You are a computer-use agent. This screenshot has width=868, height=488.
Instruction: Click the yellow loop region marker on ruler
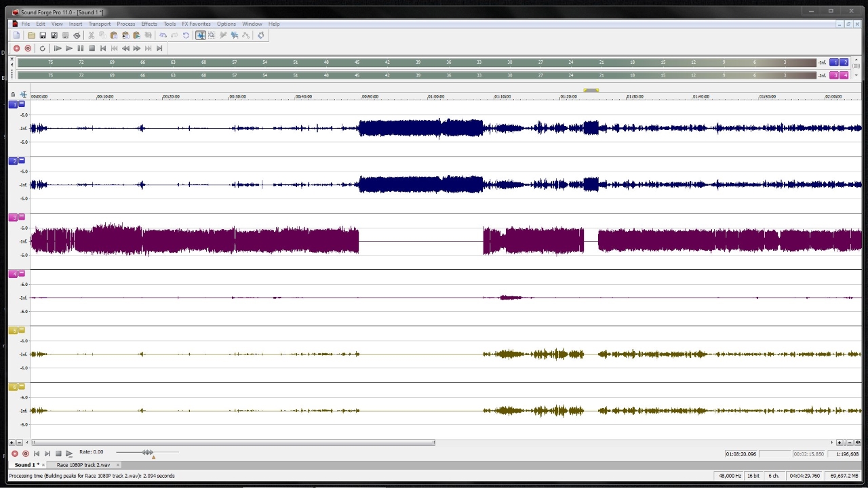click(591, 90)
